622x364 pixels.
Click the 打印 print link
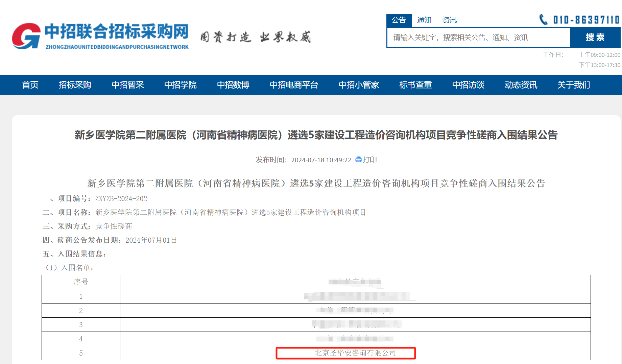click(x=370, y=160)
